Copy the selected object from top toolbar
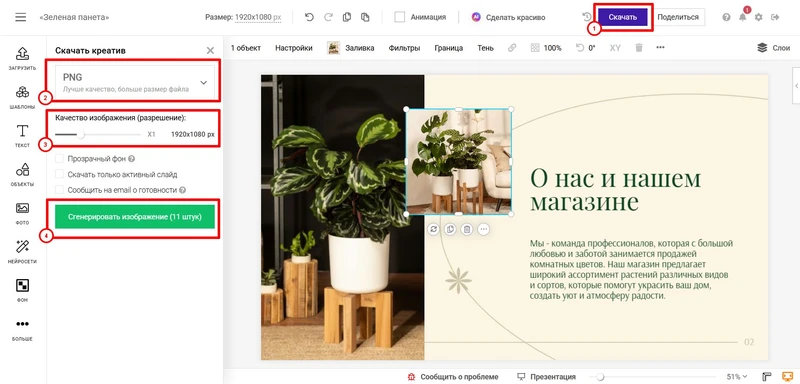Viewport: 800px width, 384px height. (x=347, y=17)
